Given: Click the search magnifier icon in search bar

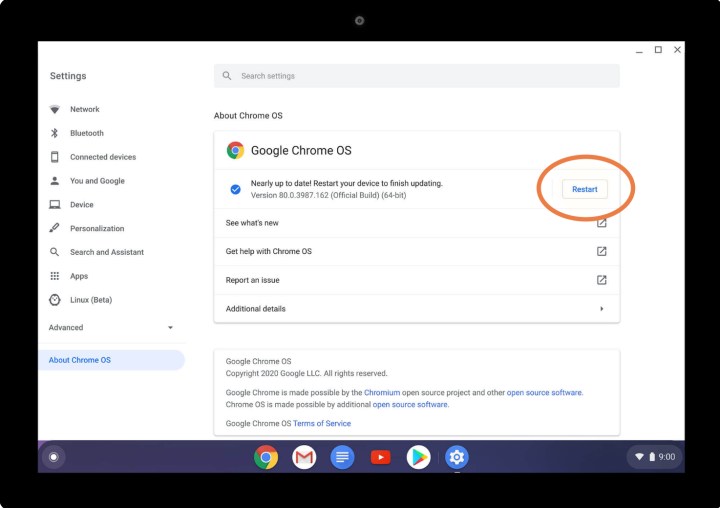Looking at the screenshot, I should (227, 76).
